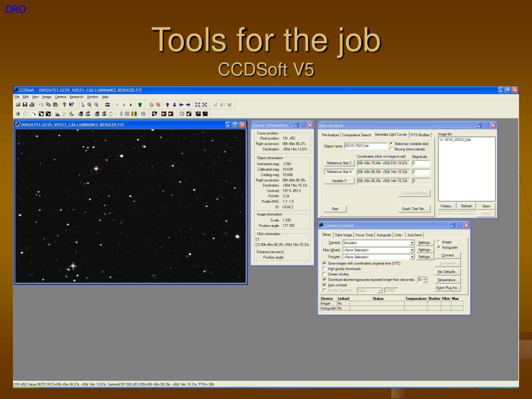Switch to the Take Image tab
Image resolution: width=532 pixels, height=399 pixels.
pyautogui.click(x=343, y=235)
